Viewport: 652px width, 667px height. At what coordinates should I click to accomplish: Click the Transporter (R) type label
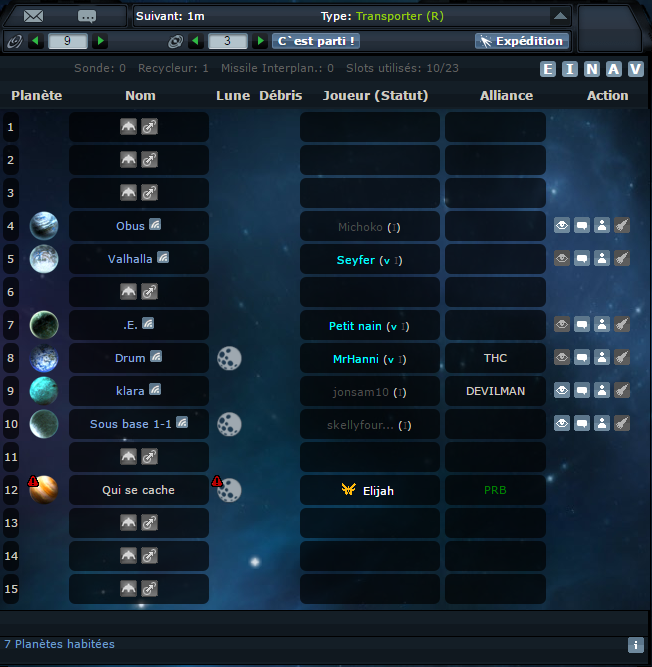(x=399, y=16)
